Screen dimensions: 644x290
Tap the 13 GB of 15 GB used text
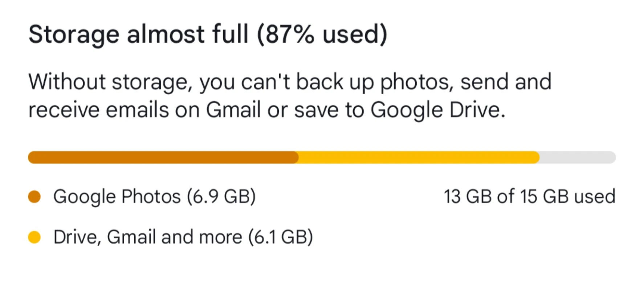tap(529, 197)
